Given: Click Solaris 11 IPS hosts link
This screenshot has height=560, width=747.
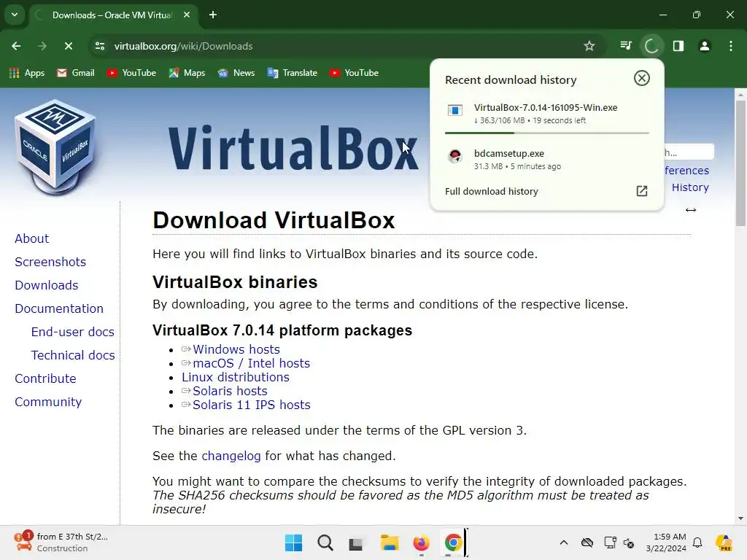Looking at the screenshot, I should tap(252, 405).
